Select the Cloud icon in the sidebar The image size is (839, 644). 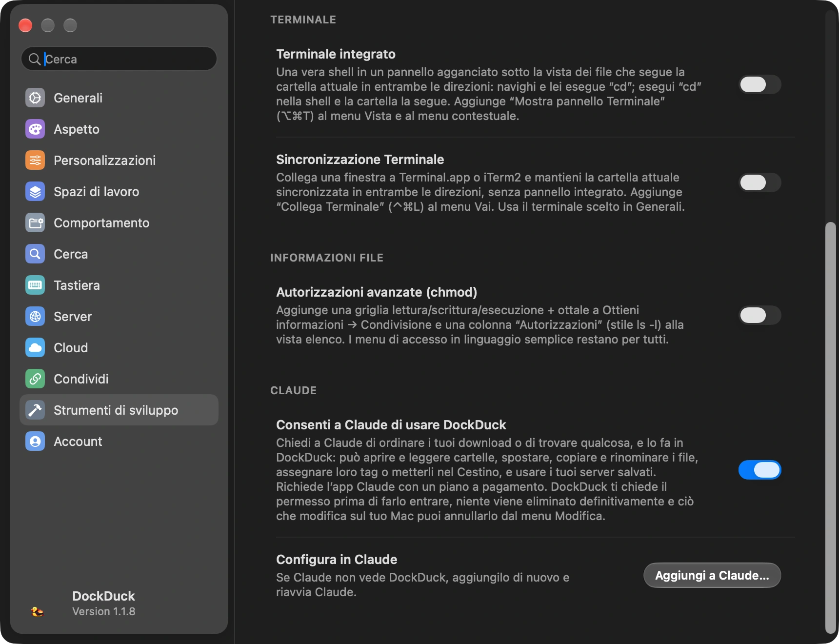(35, 348)
